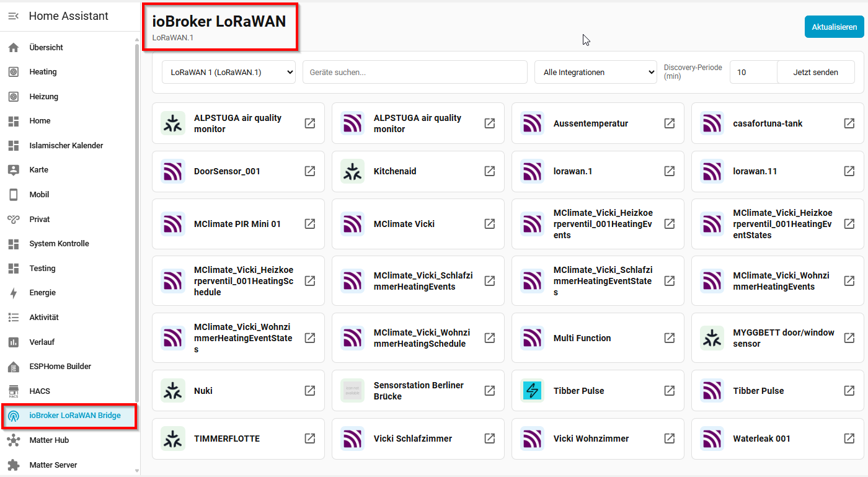
Task: Select MClimate_Vicki_WohnzimmerHeatingSchedule device name
Action: pyautogui.click(x=422, y=338)
